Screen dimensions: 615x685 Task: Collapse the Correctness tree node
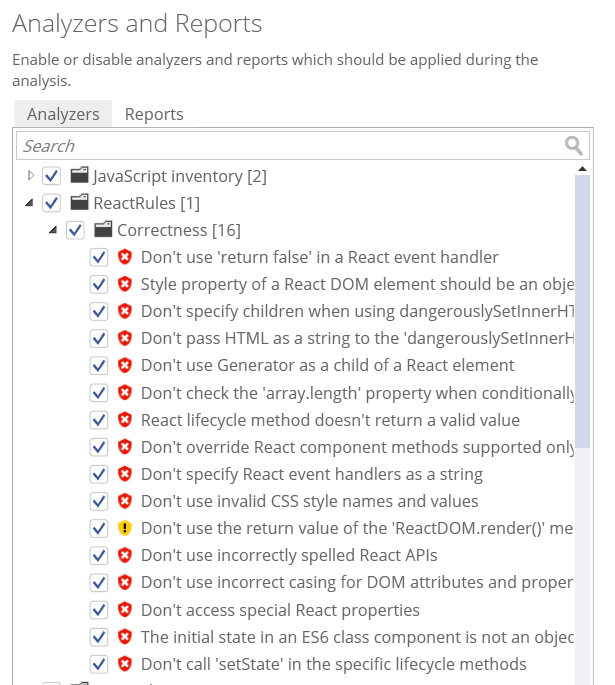pyautogui.click(x=53, y=230)
